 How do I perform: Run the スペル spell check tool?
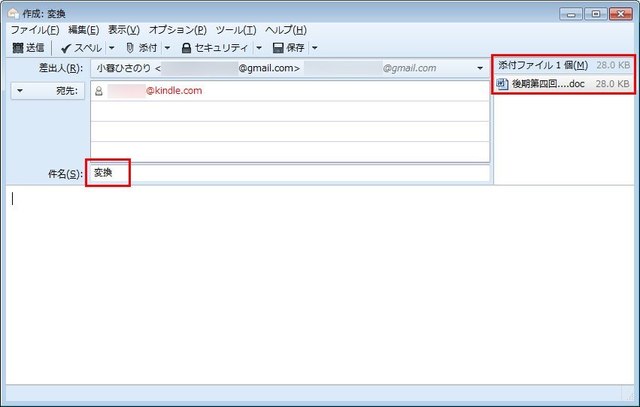pos(80,47)
